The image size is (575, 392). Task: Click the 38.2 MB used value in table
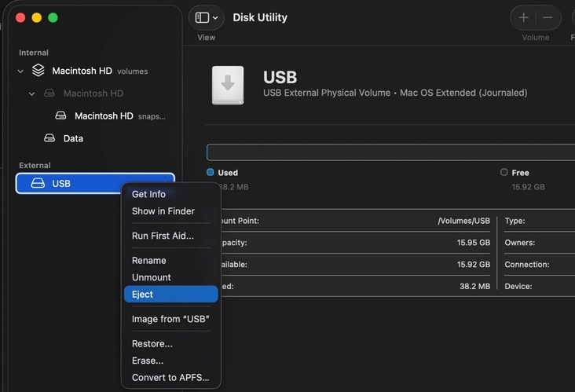(475, 287)
